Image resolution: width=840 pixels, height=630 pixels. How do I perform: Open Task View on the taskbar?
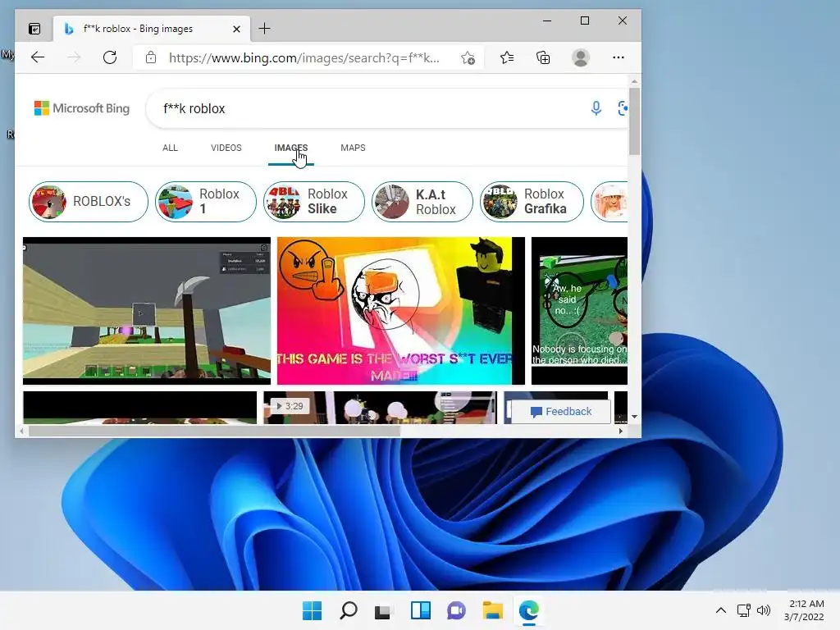[384, 610]
